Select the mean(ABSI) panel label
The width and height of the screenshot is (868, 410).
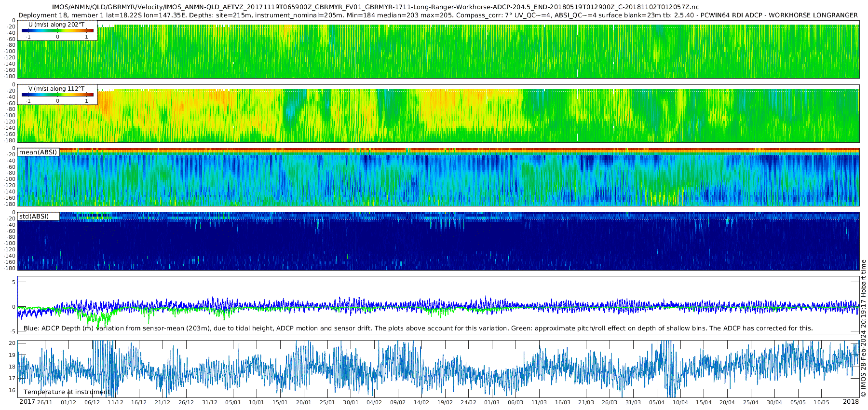click(38, 152)
